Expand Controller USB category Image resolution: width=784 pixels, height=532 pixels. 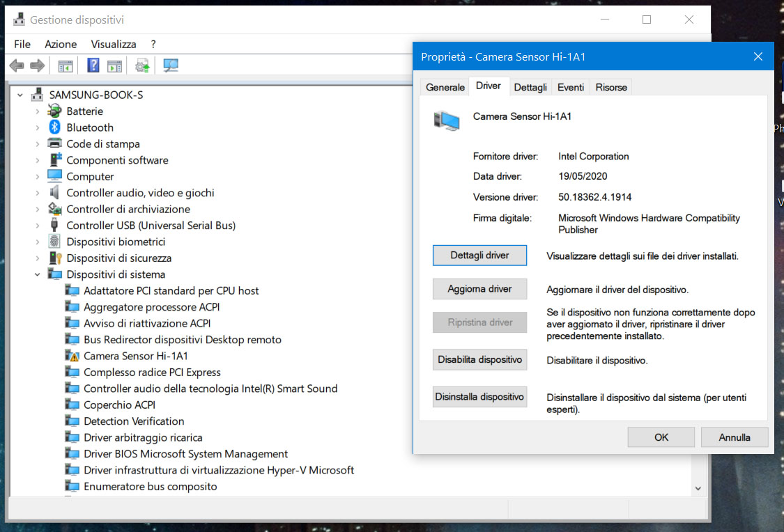(38, 226)
